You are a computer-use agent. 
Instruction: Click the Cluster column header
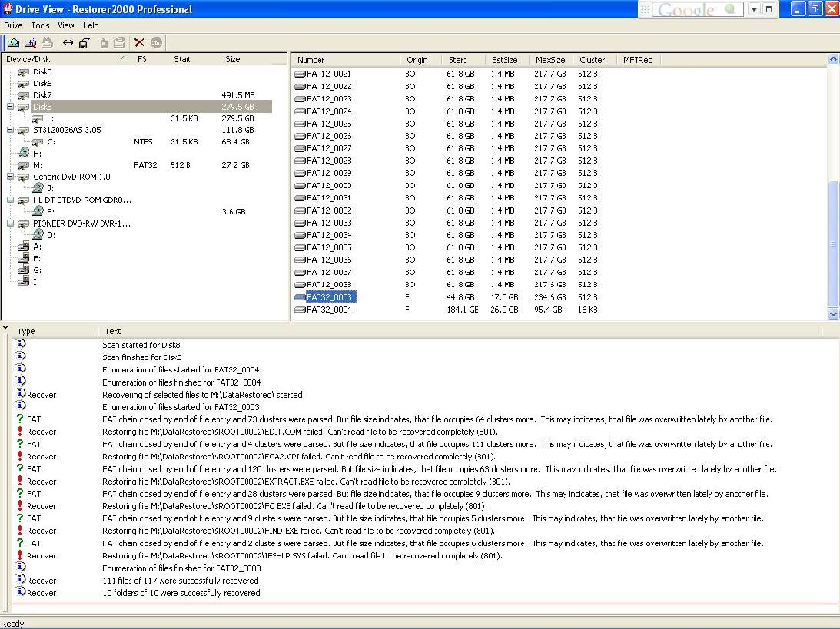pyautogui.click(x=594, y=60)
